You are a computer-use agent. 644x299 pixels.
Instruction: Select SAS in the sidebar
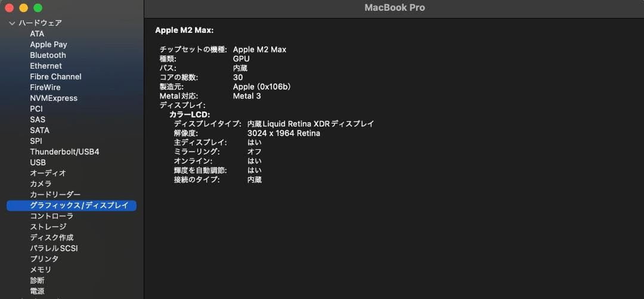pos(38,120)
